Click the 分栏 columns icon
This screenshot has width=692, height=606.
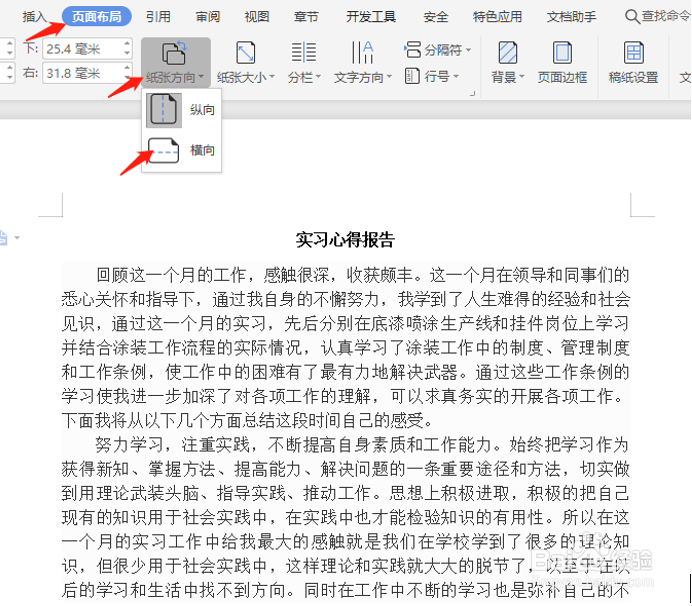(x=304, y=52)
